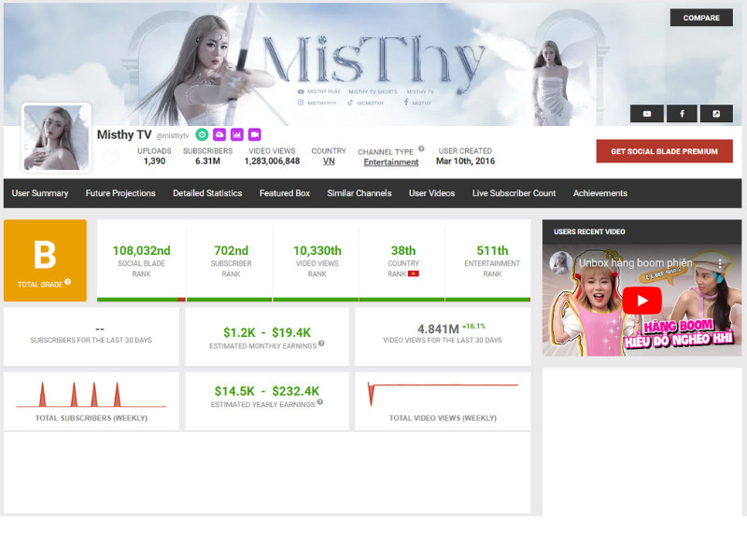
Task: Click Subscribers For The Last 30 Days label
Action: (x=91, y=341)
